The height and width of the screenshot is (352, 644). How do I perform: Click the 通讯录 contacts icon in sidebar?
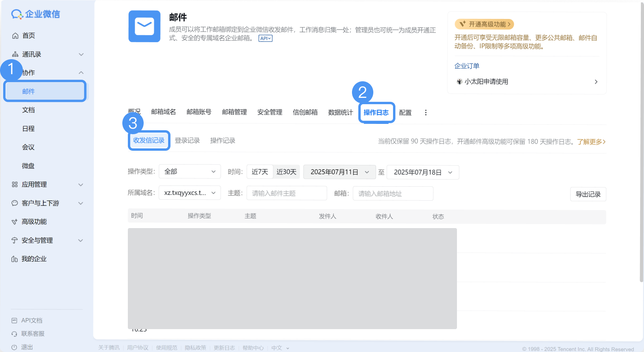pyautogui.click(x=15, y=54)
